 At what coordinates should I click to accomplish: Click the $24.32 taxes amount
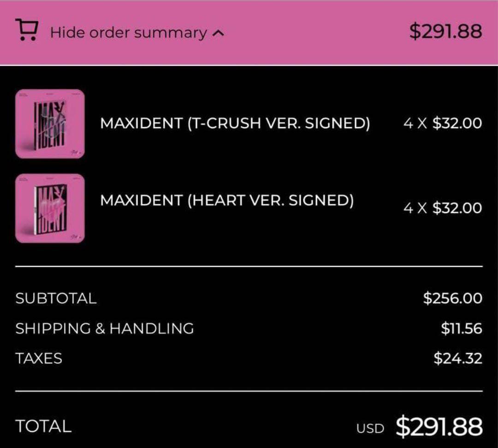tap(457, 359)
